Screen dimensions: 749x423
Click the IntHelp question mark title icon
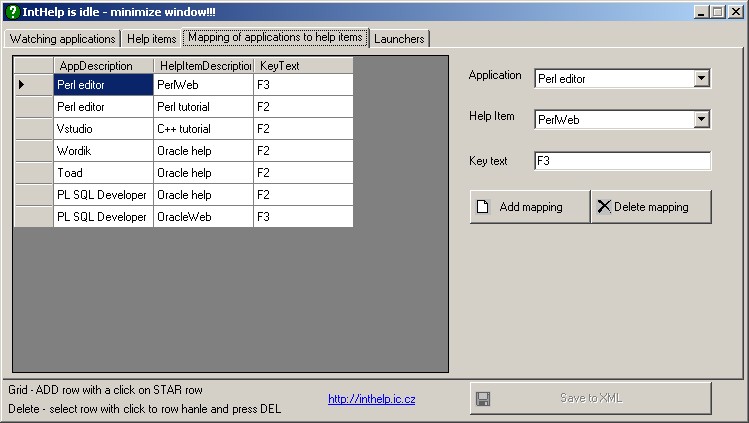coord(12,12)
